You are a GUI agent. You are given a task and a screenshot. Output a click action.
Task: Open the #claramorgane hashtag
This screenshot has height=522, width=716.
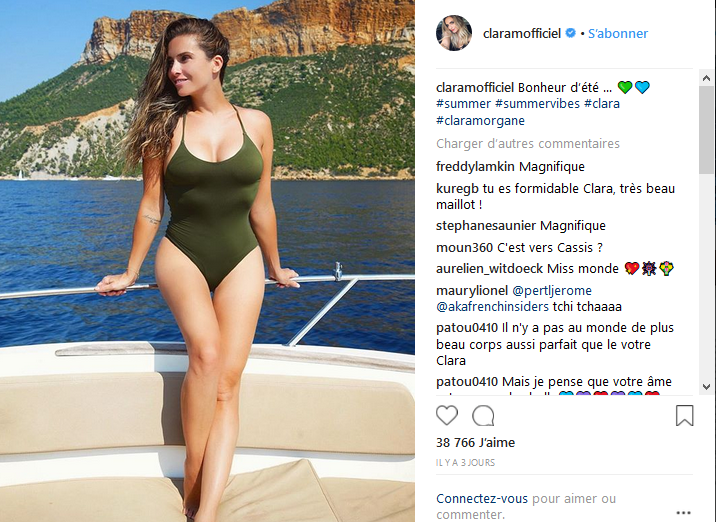click(x=480, y=121)
